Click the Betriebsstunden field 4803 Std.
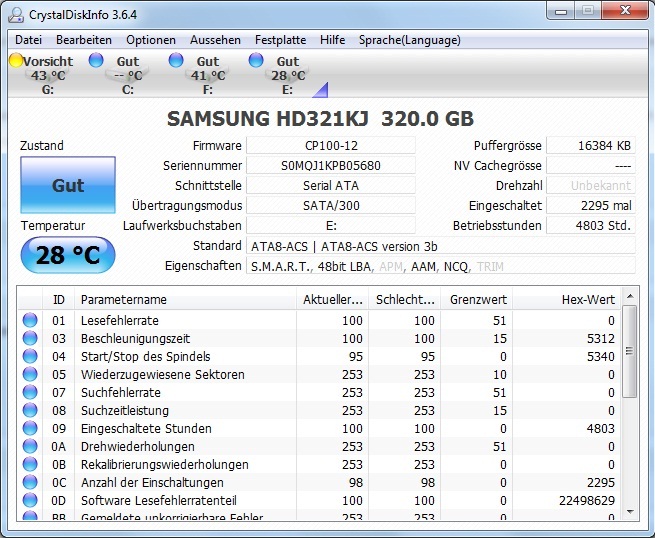655x538 pixels. (591, 226)
